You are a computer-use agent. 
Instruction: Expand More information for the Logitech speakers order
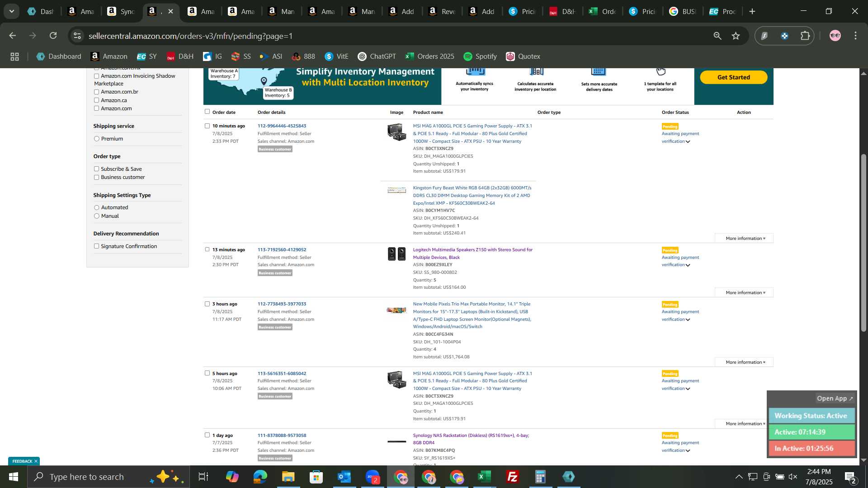(744, 292)
